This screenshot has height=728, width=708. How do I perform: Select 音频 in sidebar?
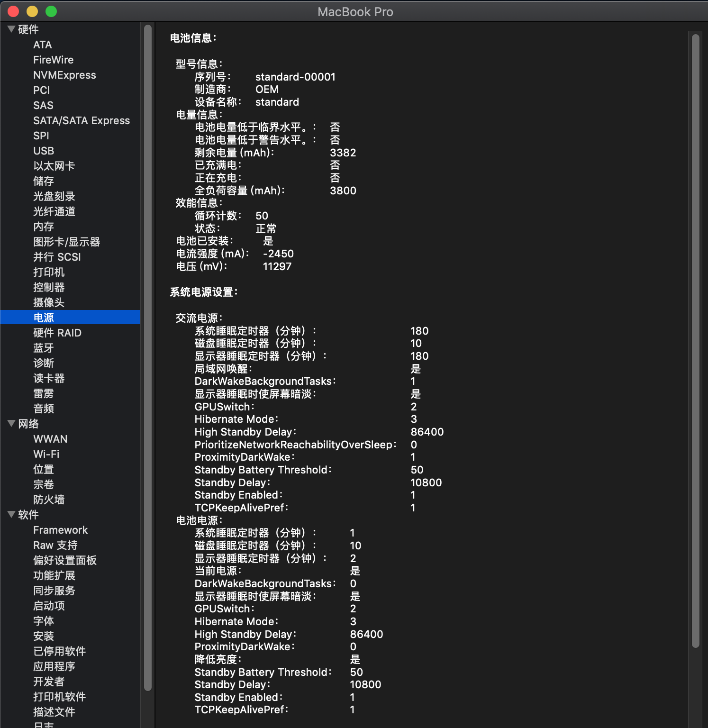pos(44,409)
